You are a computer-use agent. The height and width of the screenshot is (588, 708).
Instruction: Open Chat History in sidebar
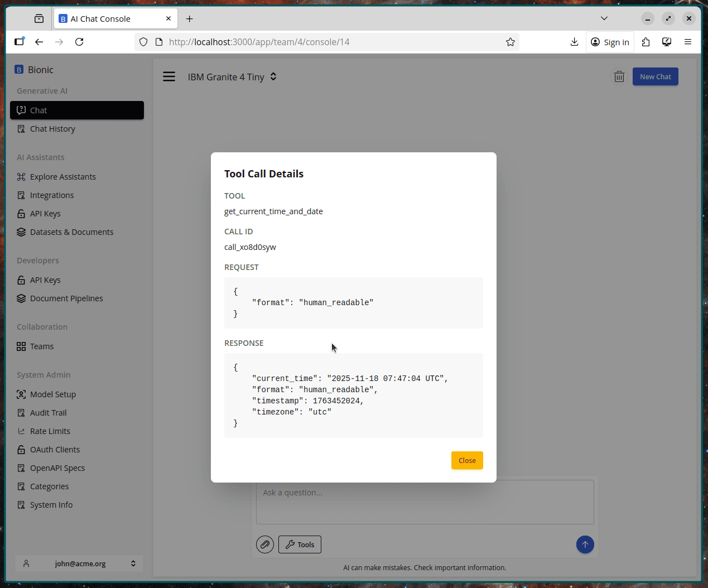(x=52, y=129)
